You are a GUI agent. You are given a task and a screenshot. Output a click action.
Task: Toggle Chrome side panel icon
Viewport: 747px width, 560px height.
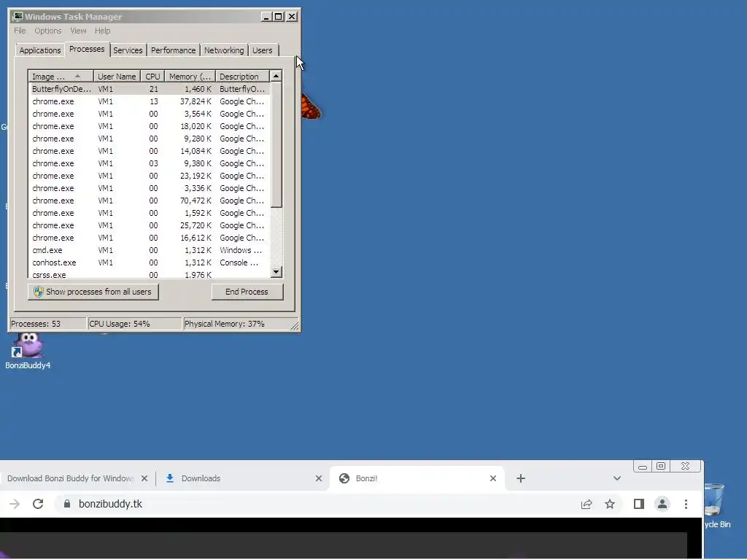[x=639, y=504]
